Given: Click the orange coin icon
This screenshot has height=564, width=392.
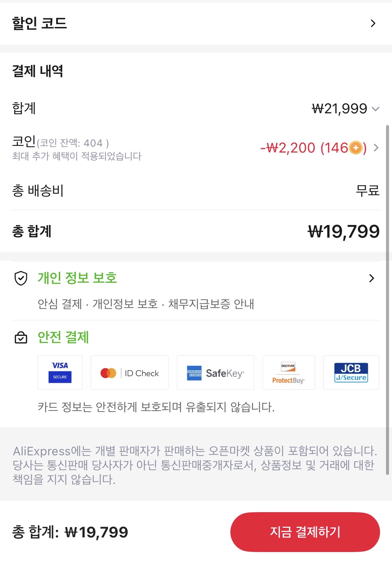Looking at the screenshot, I should 356,148.
